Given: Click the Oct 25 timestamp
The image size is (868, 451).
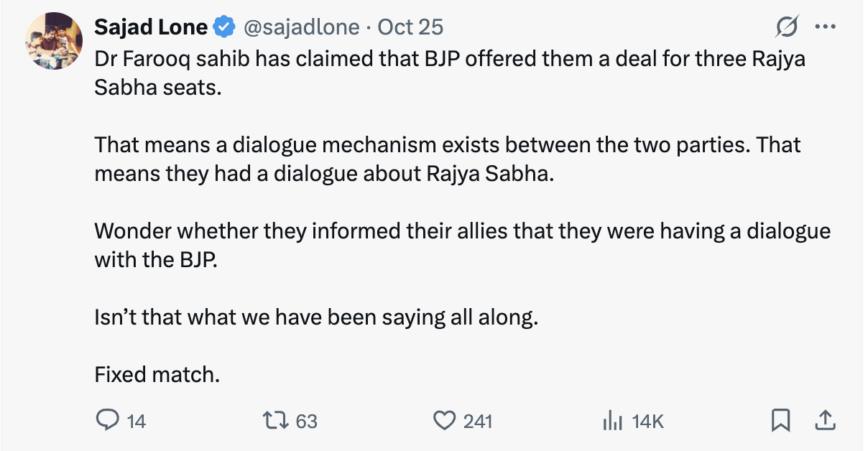Looking at the screenshot, I should pos(410,27).
